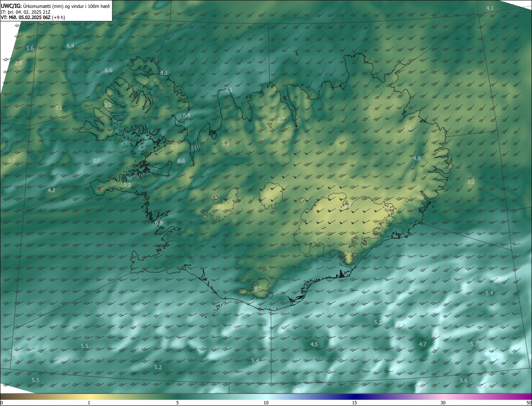Click the 4.5 value label
Viewport: 532px width, 406px height.
click(314, 345)
